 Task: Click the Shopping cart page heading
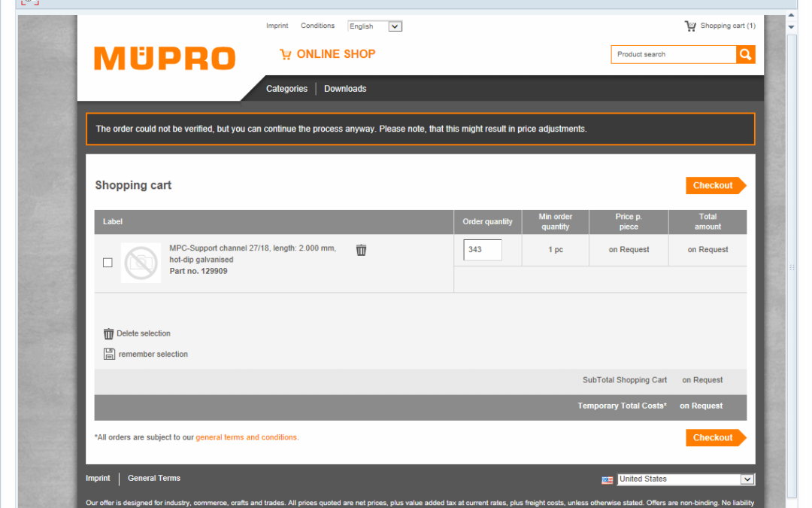click(x=133, y=186)
